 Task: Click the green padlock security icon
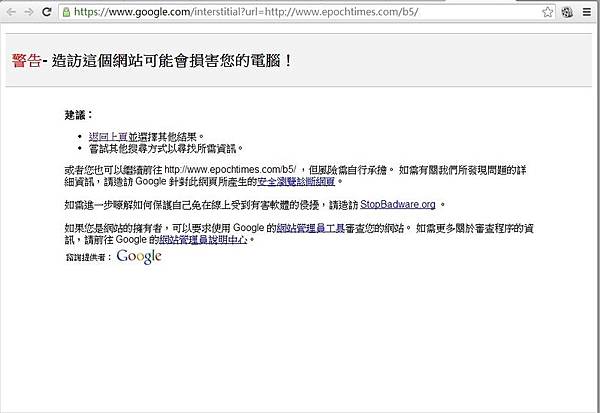(66, 12)
